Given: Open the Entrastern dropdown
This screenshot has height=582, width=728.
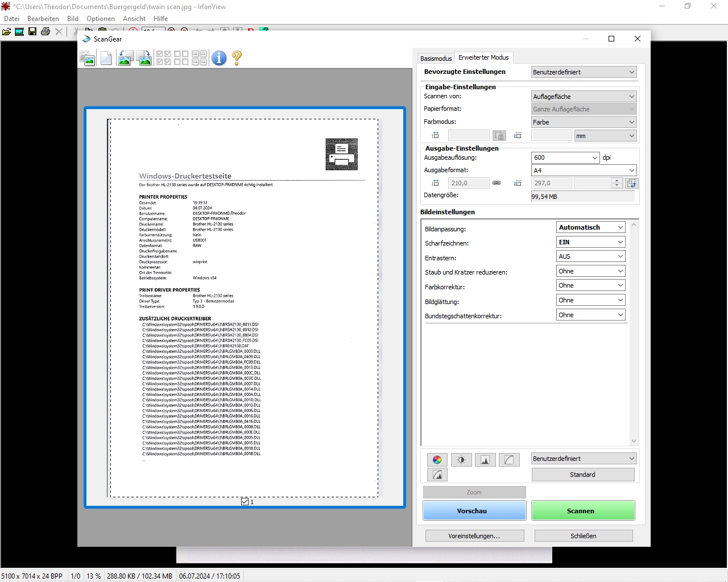Looking at the screenshot, I should [590, 256].
